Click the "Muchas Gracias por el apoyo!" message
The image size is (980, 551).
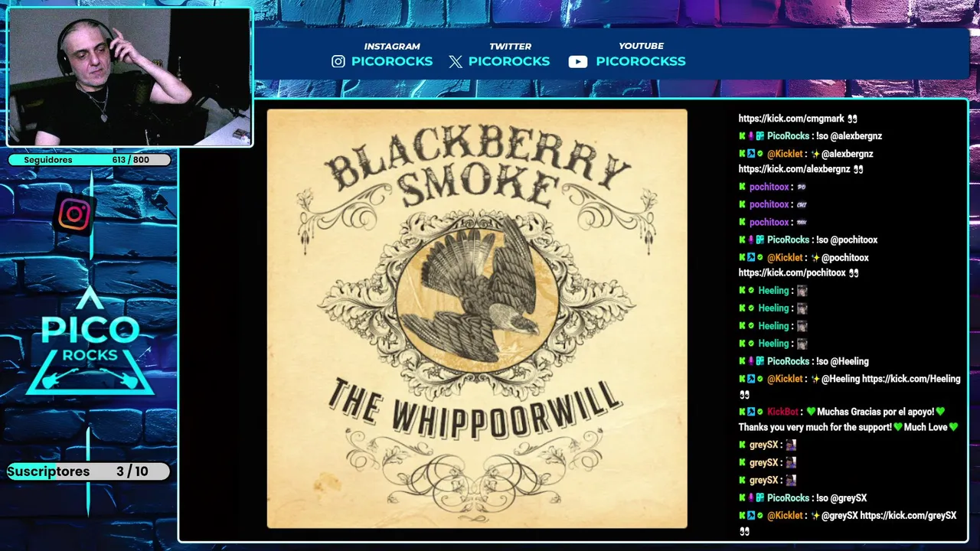tap(876, 412)
